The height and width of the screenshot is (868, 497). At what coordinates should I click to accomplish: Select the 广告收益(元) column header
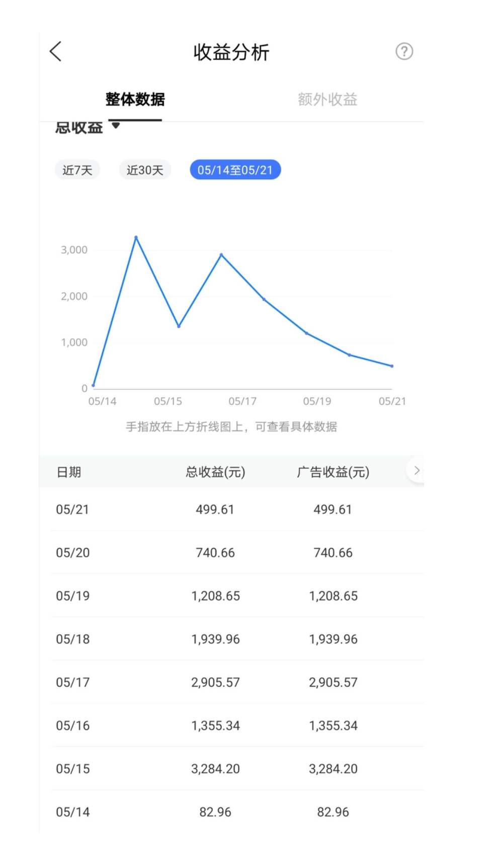333,472
